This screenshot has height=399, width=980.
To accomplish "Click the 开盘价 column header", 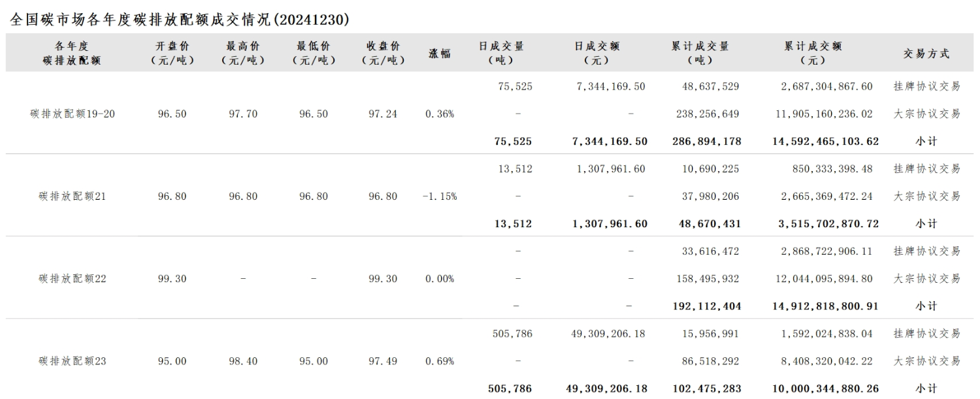I will 172,53.
